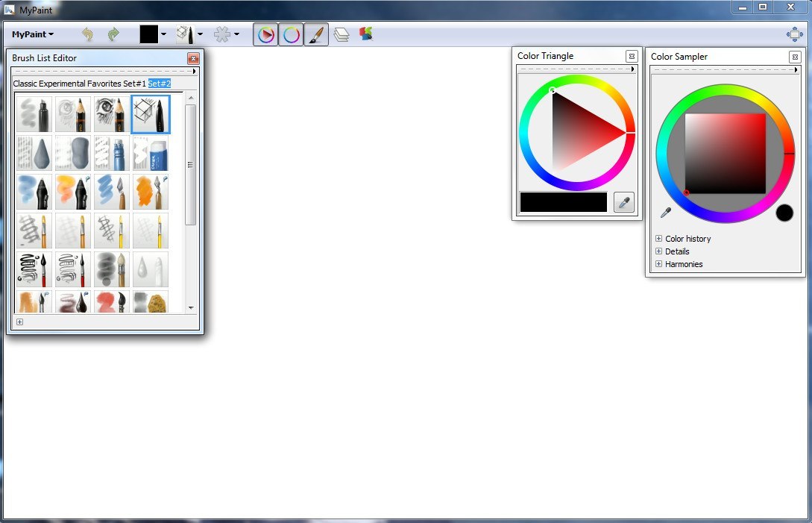Open the Layers window icon

342,34
